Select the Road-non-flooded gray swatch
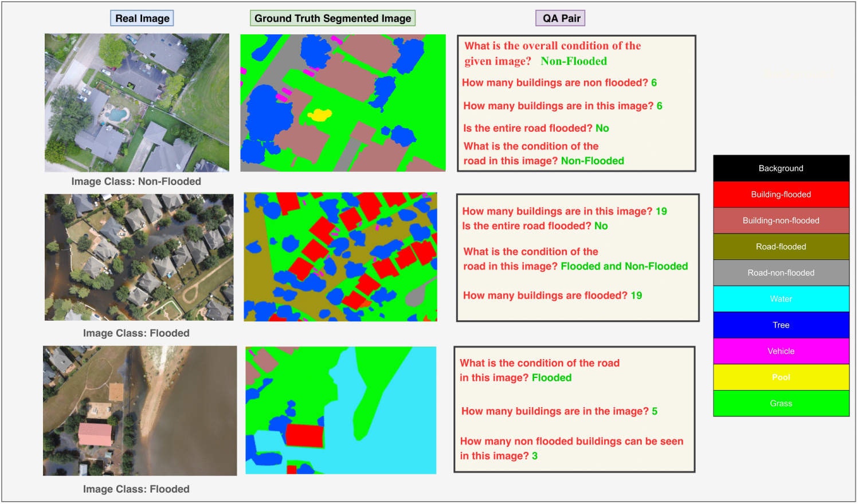This screenshot has height=504, width=858. pyautogui.click(x=781, y=273)
